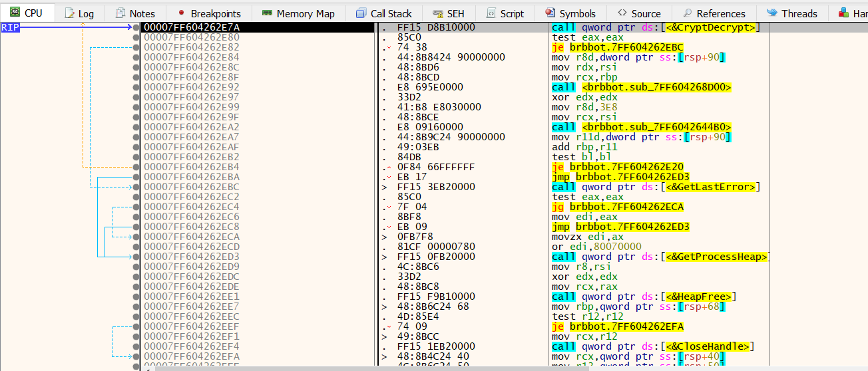Switch to the Threads tab
This screenshot has height=371, width=868.
pos(791,13)
